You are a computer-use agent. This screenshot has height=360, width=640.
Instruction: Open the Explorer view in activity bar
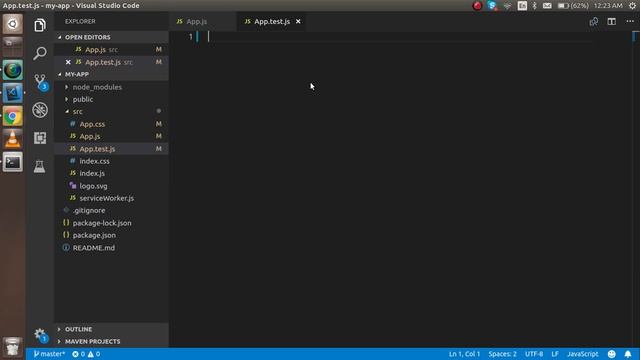pyautogui.click(x=40, y=25)
